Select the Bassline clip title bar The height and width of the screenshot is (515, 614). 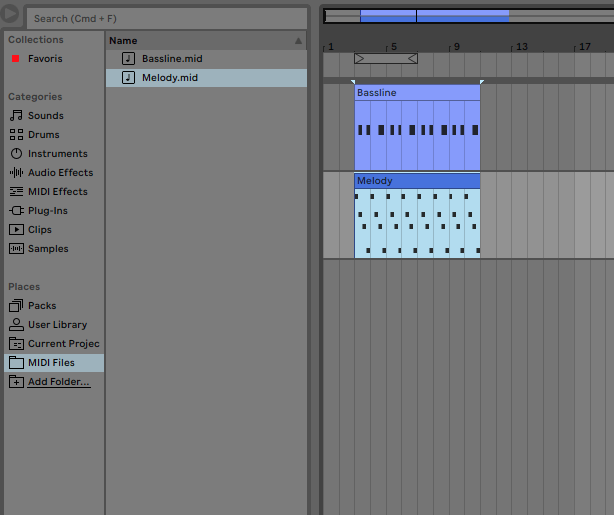417,93
